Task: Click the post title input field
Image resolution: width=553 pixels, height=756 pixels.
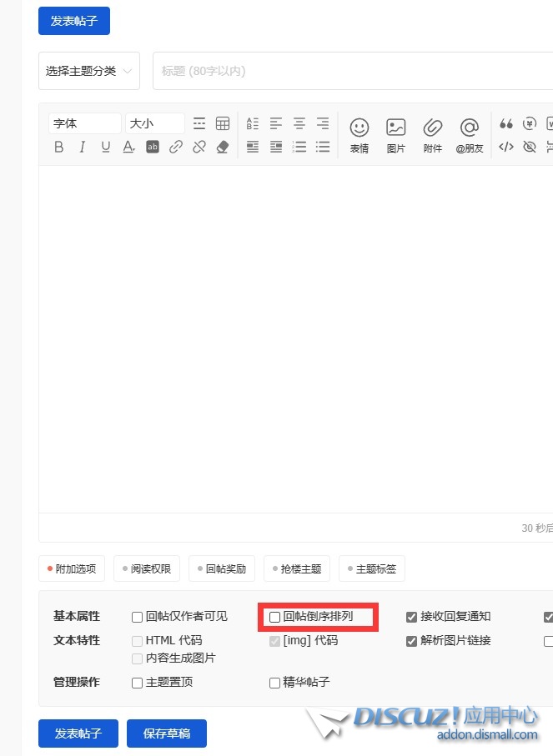Action: [x=353, y=71]
